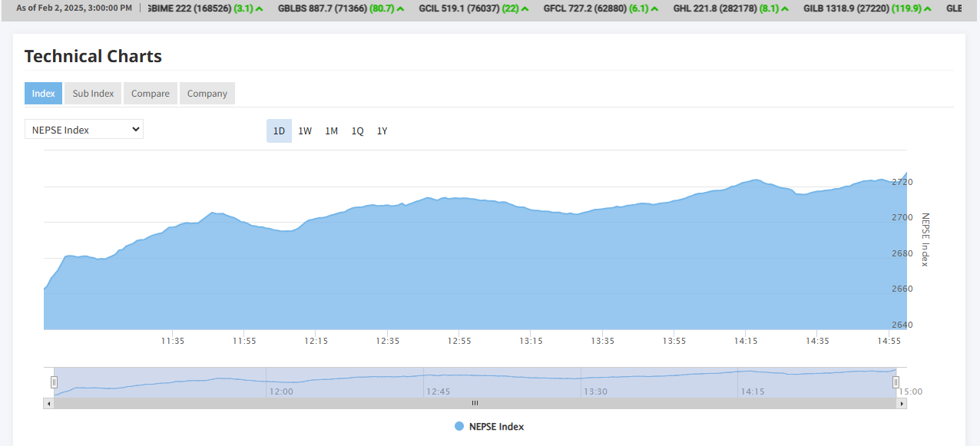Click the horizontal scrollbar grip in navigator
The image size is (980, 446).
(475, 403)
